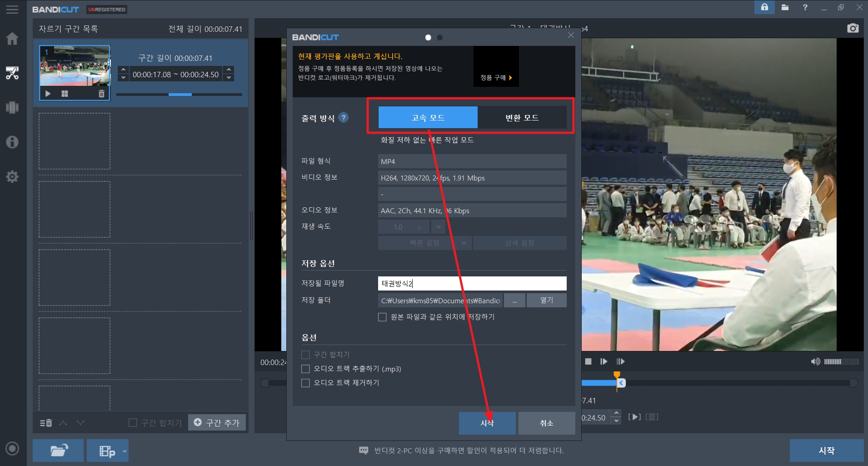Increase segment end time stepper

pos(229,70)
